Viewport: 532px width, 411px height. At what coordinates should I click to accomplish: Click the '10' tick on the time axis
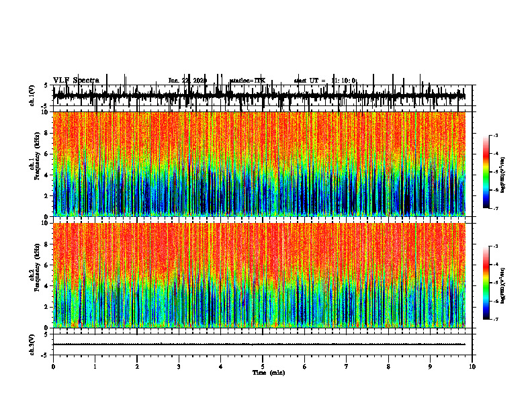tap(472, 367)
